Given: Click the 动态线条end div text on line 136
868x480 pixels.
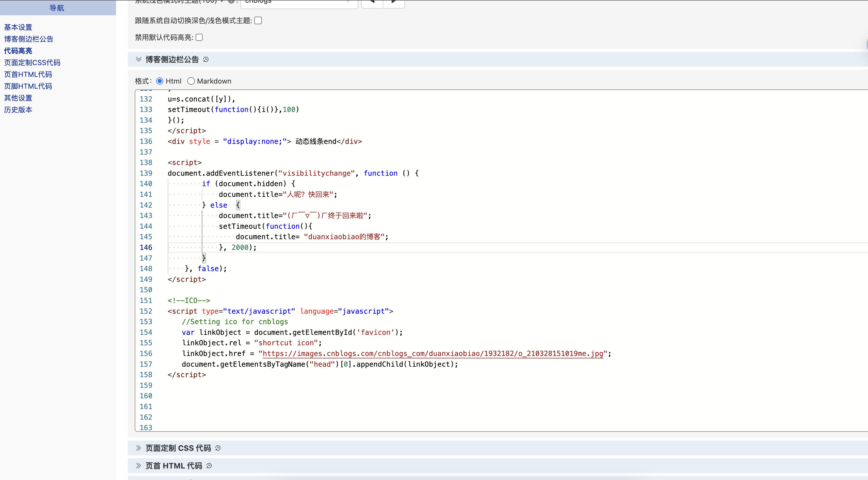Looking at the screenshot, I should click(x=316, y=141).
